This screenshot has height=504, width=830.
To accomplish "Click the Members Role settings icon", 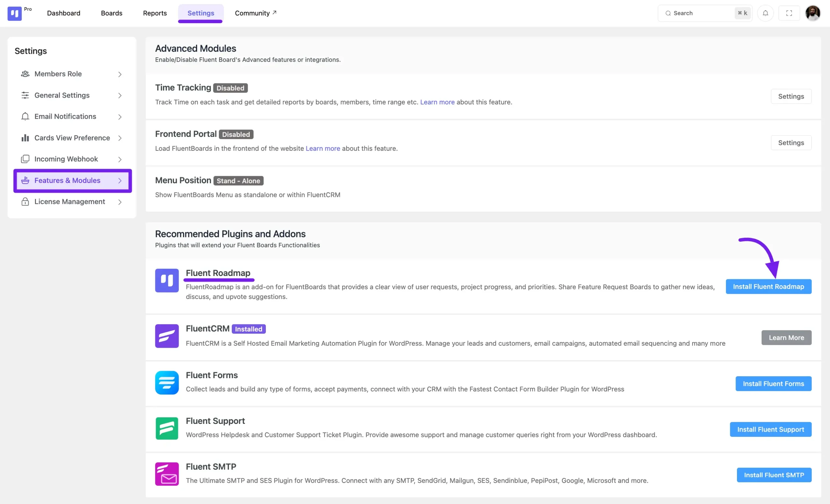I will [25, 74].
